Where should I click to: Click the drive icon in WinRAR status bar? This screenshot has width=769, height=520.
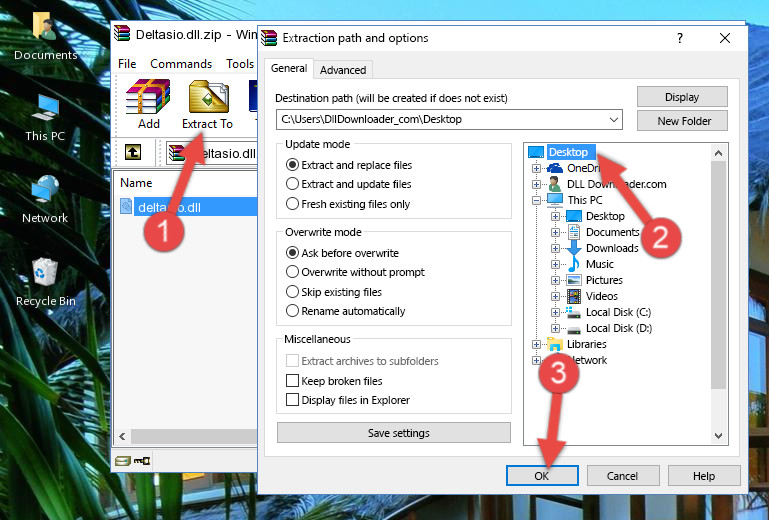coord(123,461)
